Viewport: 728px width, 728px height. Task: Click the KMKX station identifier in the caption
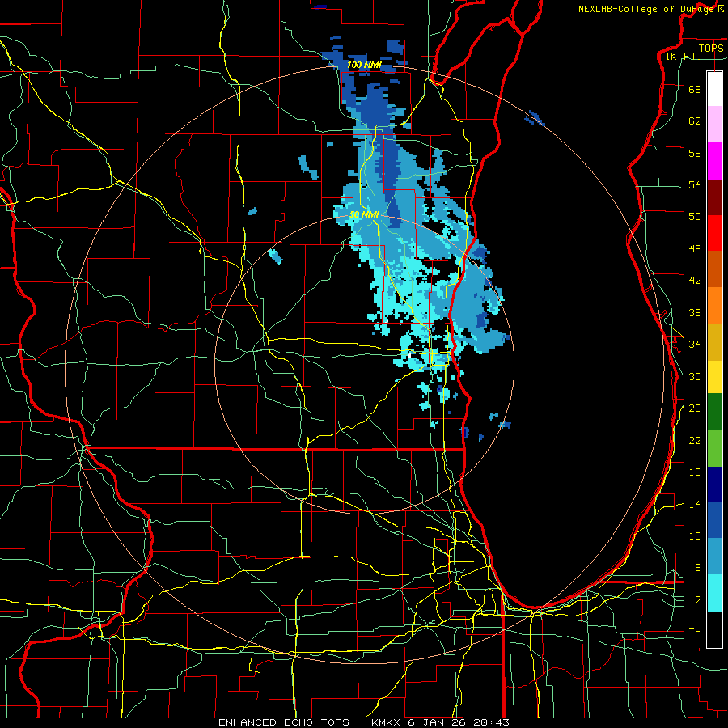(385, 722)
